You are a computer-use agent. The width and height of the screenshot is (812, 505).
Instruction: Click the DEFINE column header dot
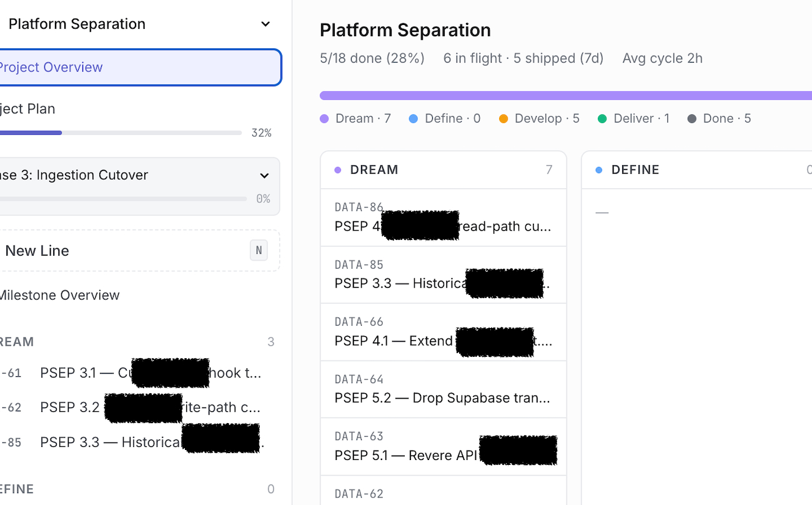(x=599, y=170)
